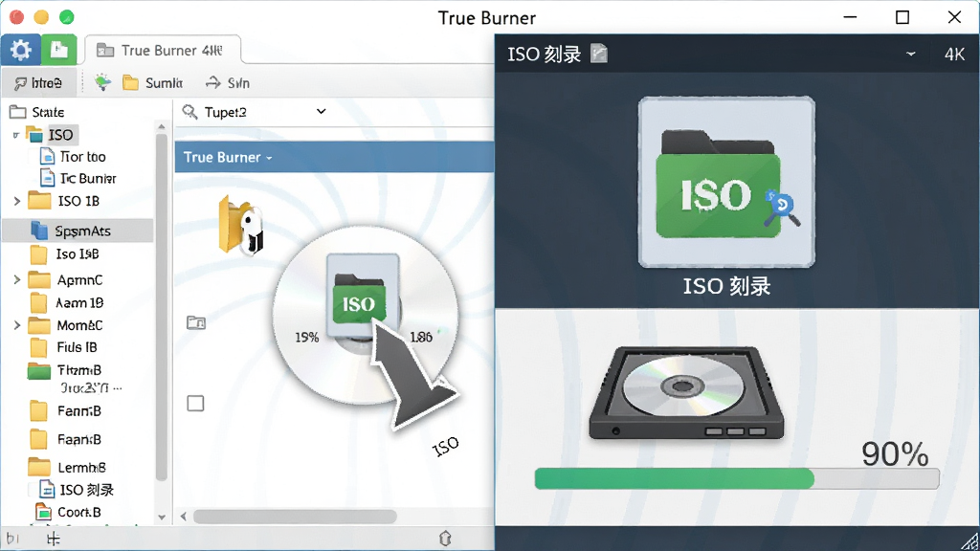
Task: Select the ISO folder in tree
Action: (52, 135)
